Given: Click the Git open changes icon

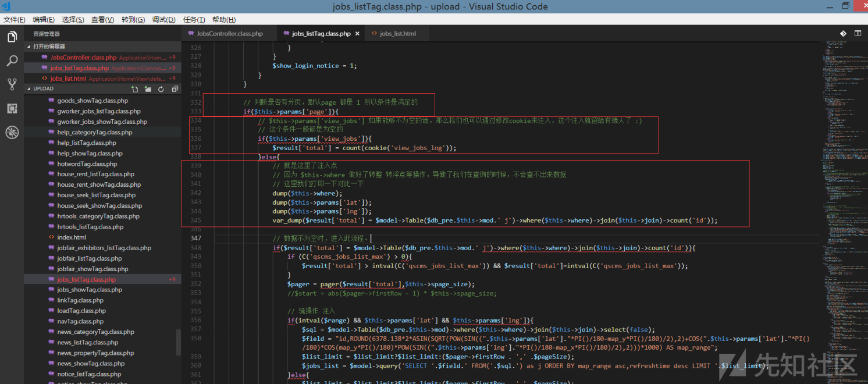Looking at the screenshot, I should 843,34.
